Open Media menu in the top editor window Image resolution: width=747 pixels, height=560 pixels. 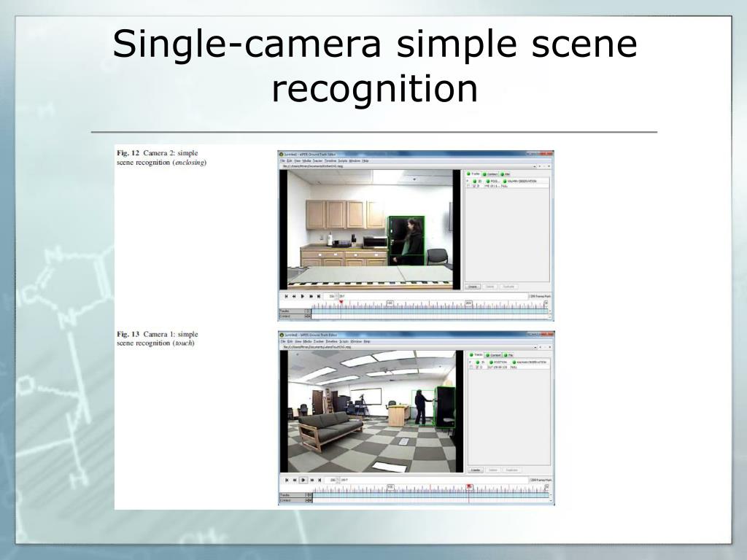pyautogui.click(x=307, y=161)
